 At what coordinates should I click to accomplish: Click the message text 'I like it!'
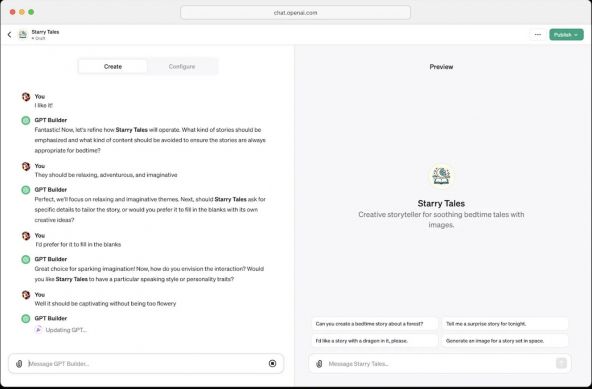pos(44,106)
